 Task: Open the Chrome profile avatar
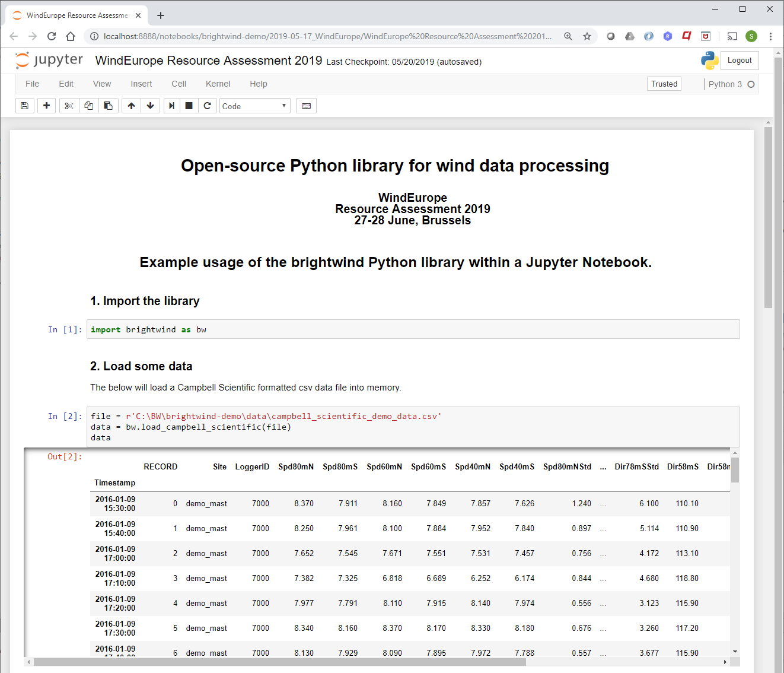click(751, 36)
